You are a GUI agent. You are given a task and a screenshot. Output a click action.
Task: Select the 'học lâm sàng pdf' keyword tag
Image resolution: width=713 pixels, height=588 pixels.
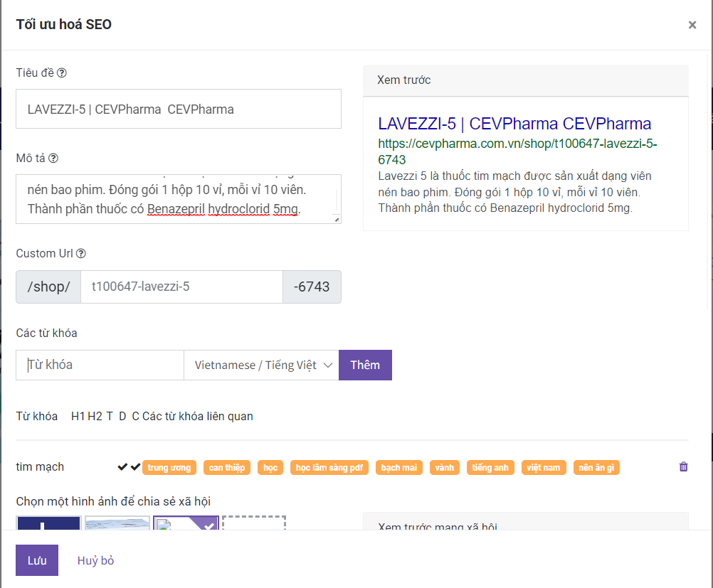329,468
